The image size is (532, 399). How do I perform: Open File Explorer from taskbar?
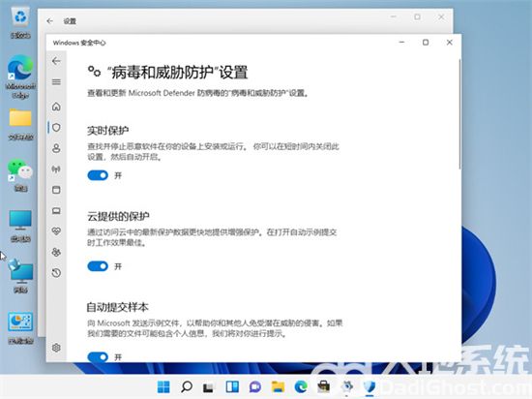pyautogui.click(x=278, y=386)
